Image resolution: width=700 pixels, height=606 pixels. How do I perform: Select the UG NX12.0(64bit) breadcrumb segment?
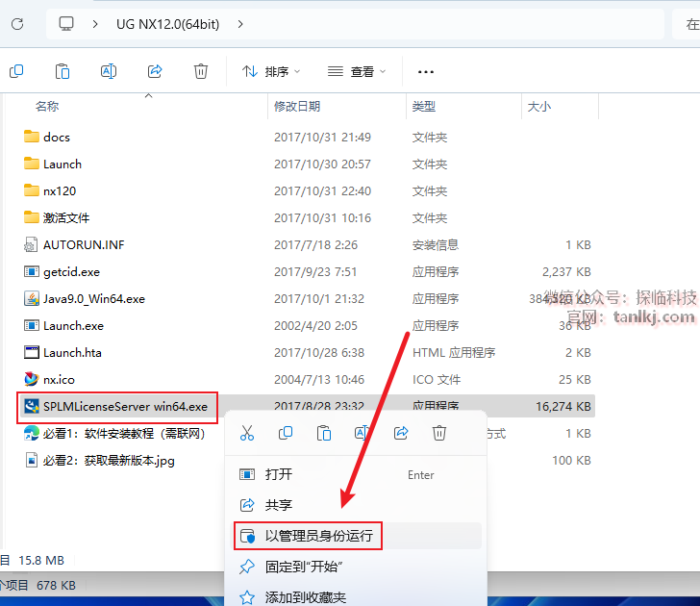click(x=168, y=24)
